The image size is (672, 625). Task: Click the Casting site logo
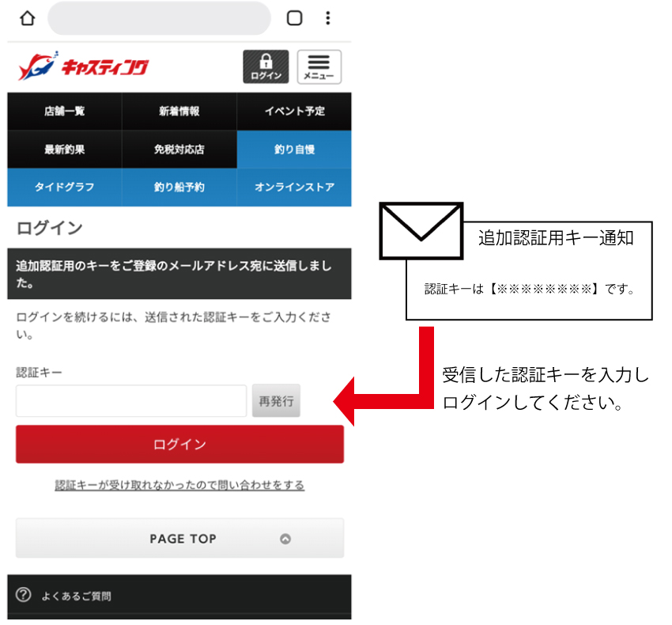pos(84,66)
